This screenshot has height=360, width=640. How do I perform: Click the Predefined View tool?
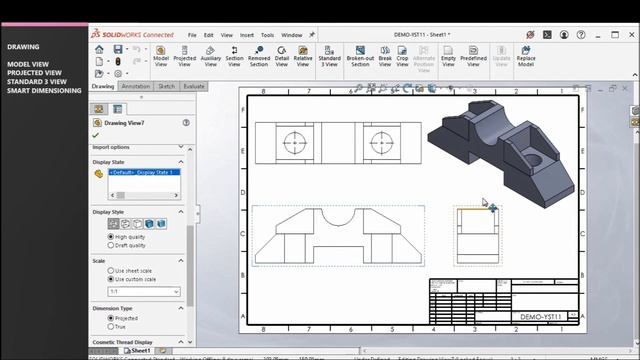473,56
